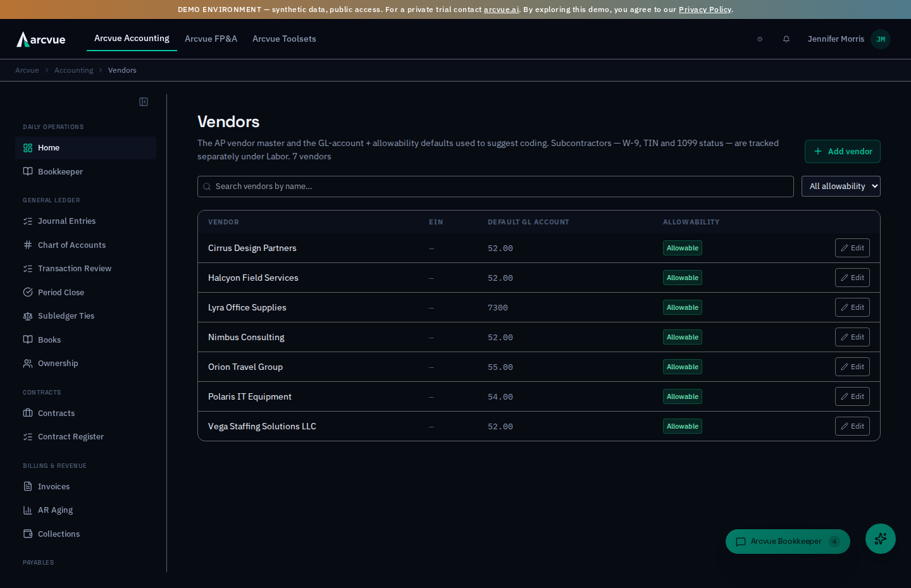
Task: Go to Ownership
Action: point(85,364)
